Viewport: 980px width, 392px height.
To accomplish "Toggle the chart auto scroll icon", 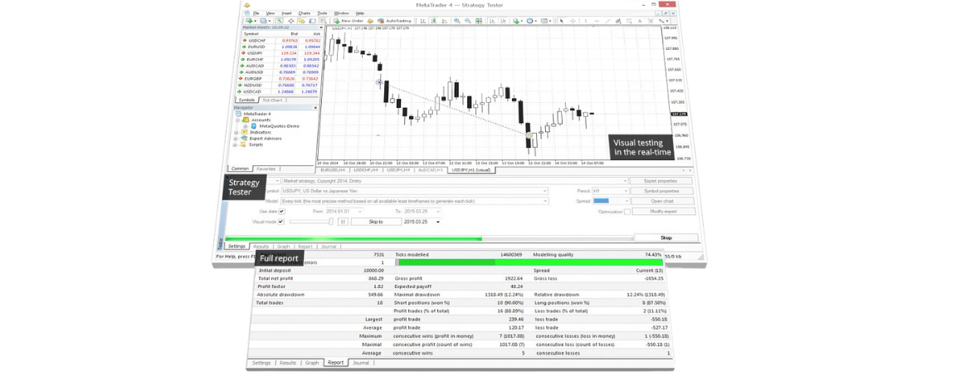I will pyautogui.click(x=492, y=21).
